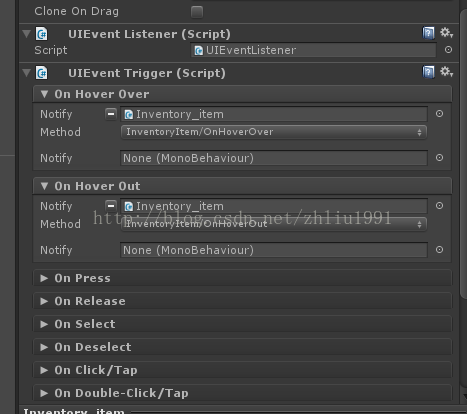Collapse the UIEvent Trigger component
467x414 pixels.
[x=26, y=73]
